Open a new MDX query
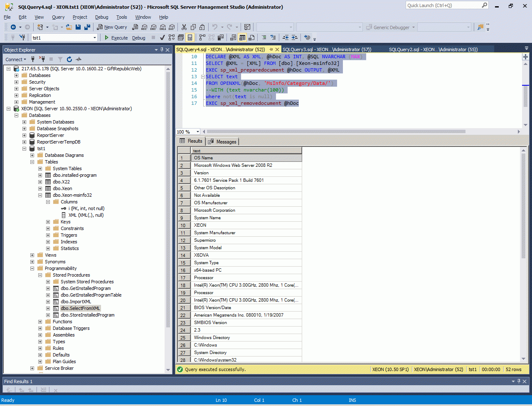The image size is (532, 406). click(x=144, y=27)
